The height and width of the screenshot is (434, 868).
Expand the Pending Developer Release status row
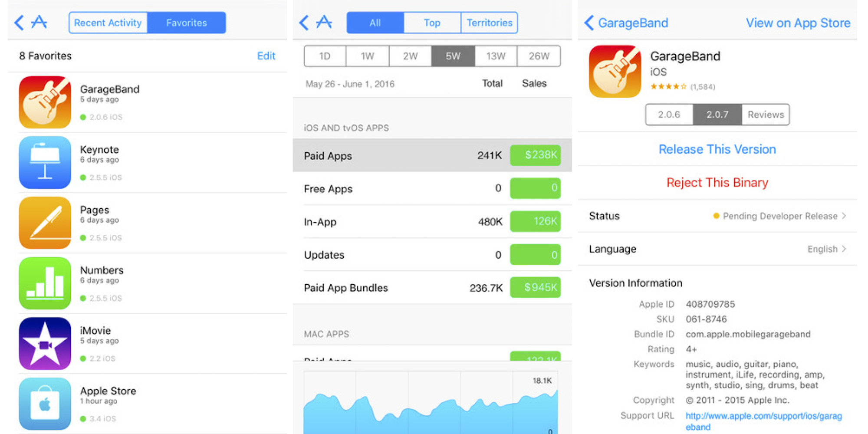tap(779, 216)
